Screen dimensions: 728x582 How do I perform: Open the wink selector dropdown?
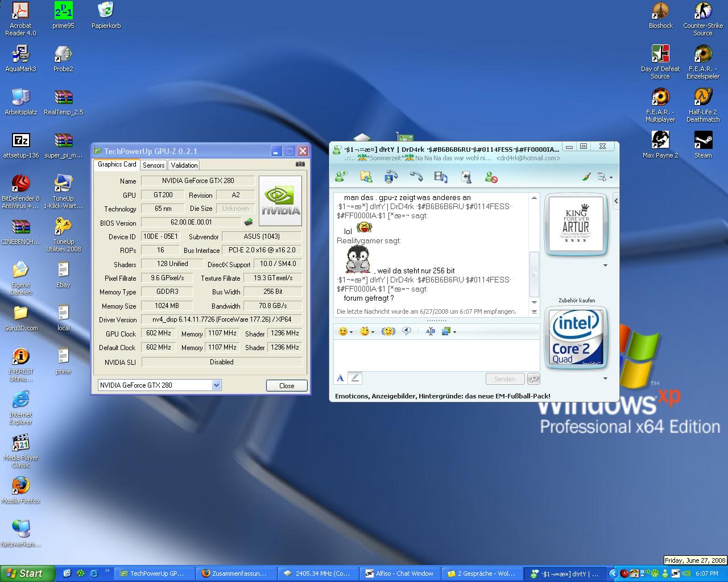tap(367, 331)
